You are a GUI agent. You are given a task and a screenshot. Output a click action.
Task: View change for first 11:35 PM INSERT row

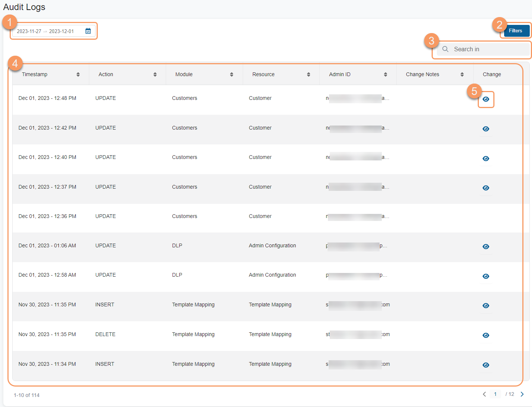coord(486,306)
